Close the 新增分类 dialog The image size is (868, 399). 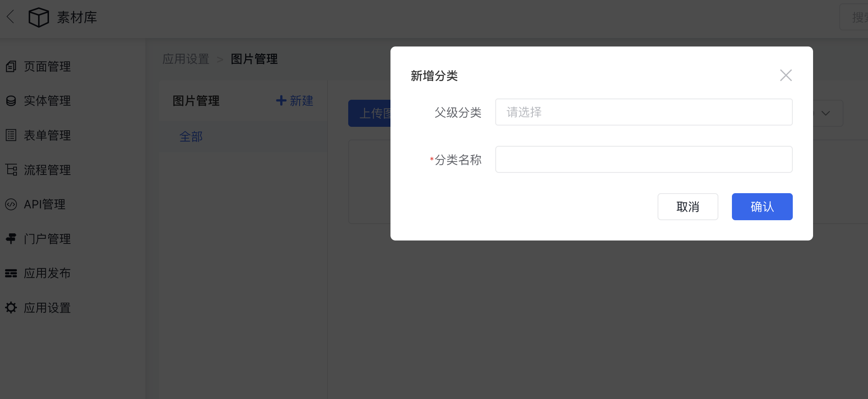(x=786, y=75)
